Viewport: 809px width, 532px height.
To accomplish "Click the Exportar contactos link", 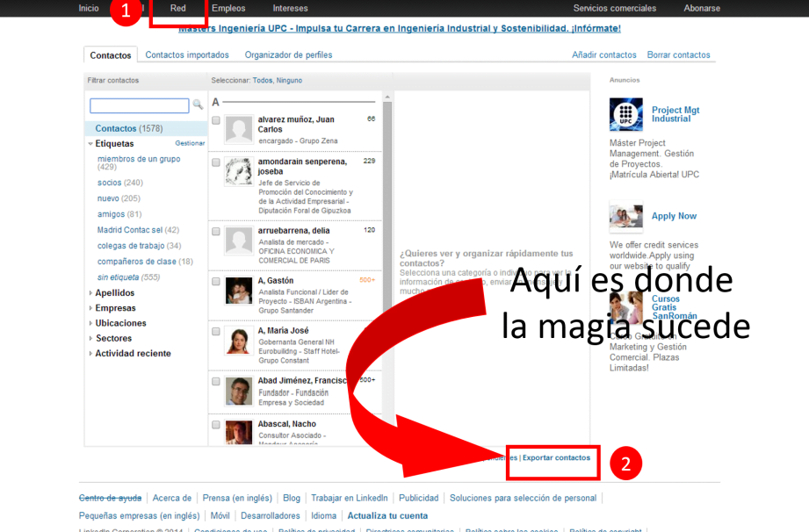I will (556, 458).
